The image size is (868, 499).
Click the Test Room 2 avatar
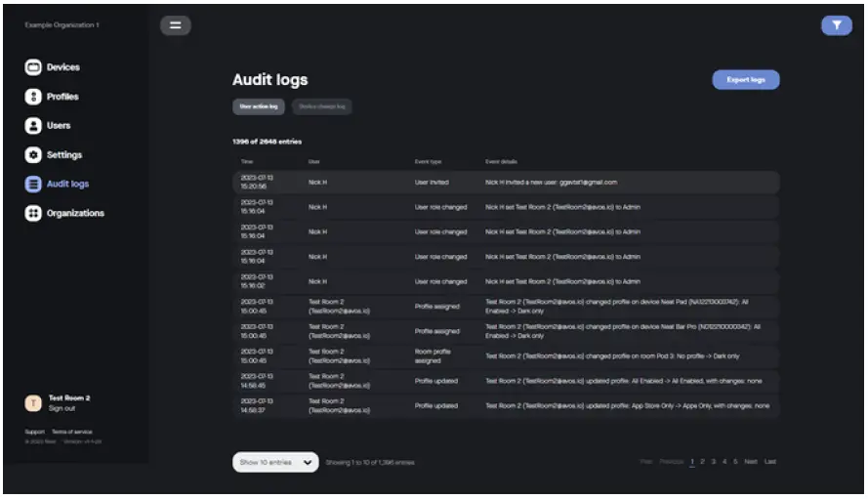coord(33,403)
